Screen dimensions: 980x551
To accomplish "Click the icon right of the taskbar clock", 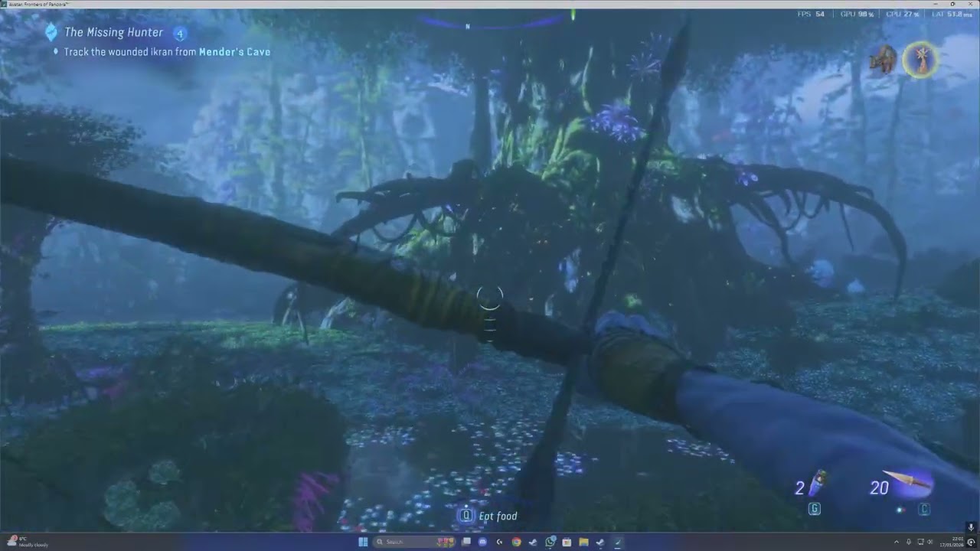I will pyautogui.click(x=969, y=542).
